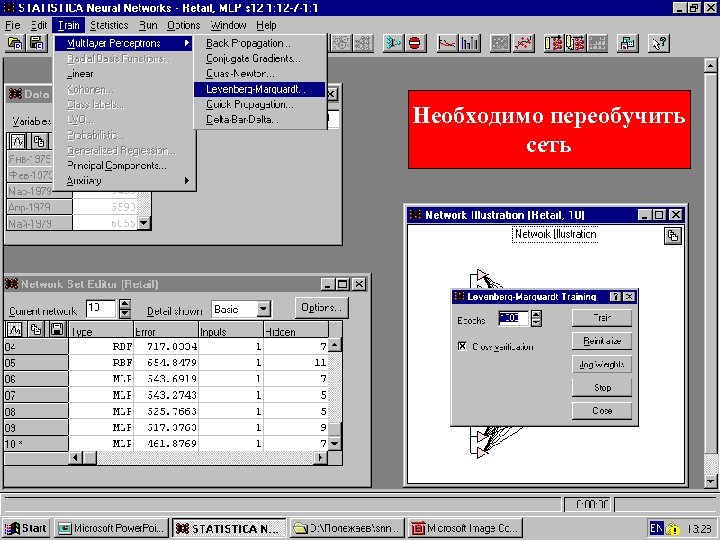Open the Полежаев folder taskbar button

pyautogui.click(x=347, y=528)
